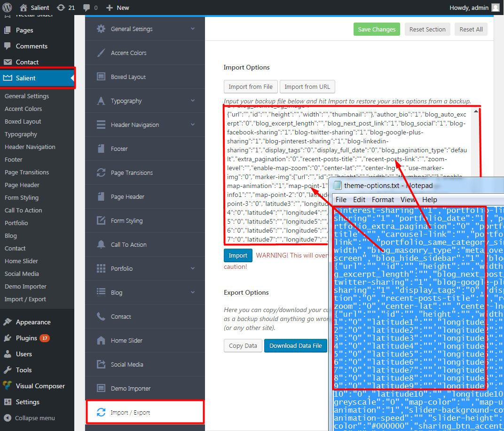The height and width of the screenshot is (431, 504).
Task: Open the Edit menu in Notepad
Action: coord(359,200)
